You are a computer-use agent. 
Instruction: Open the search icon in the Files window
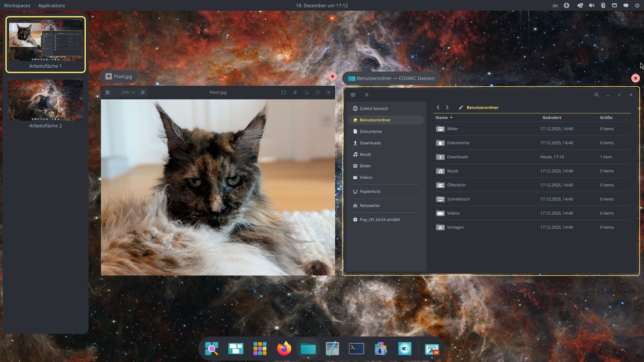(597, 95)
